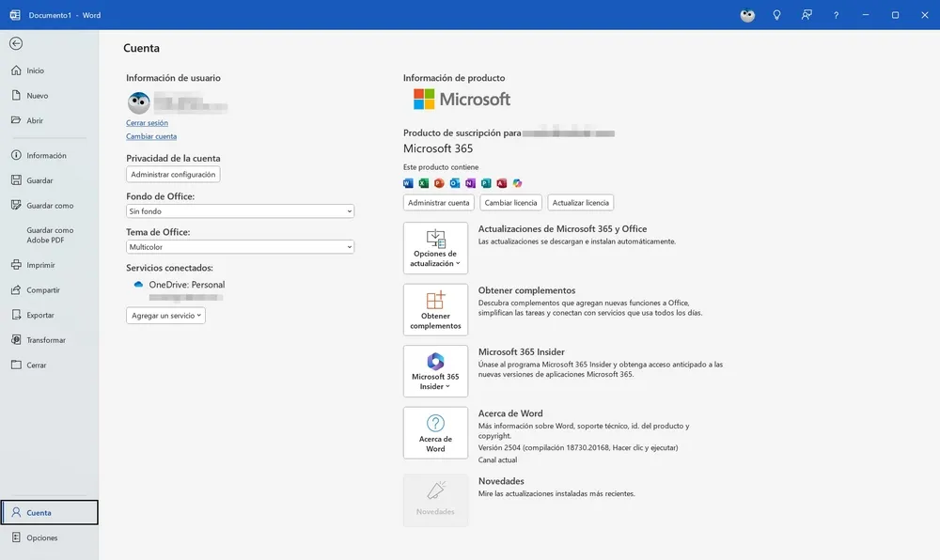Open Exportar in the sidebar
The height and width of the screenshot is (560, 940).
point(49,315)
